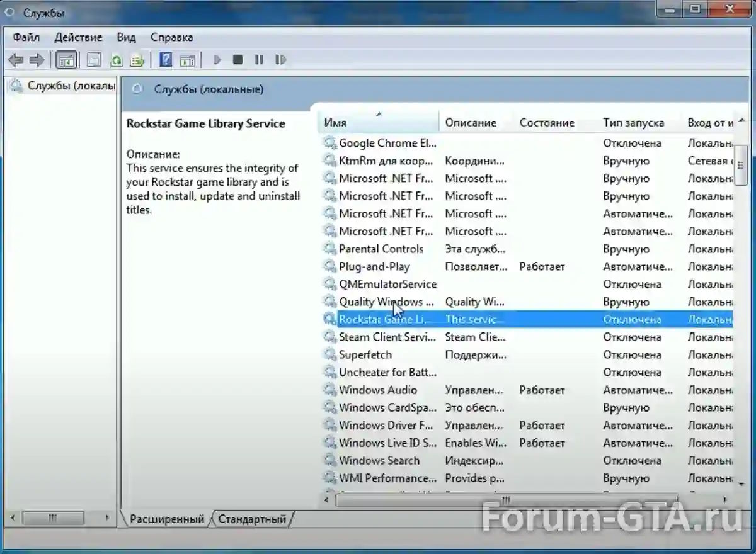Click gear icon of Rockstar Game Li... row

(329, 319)
